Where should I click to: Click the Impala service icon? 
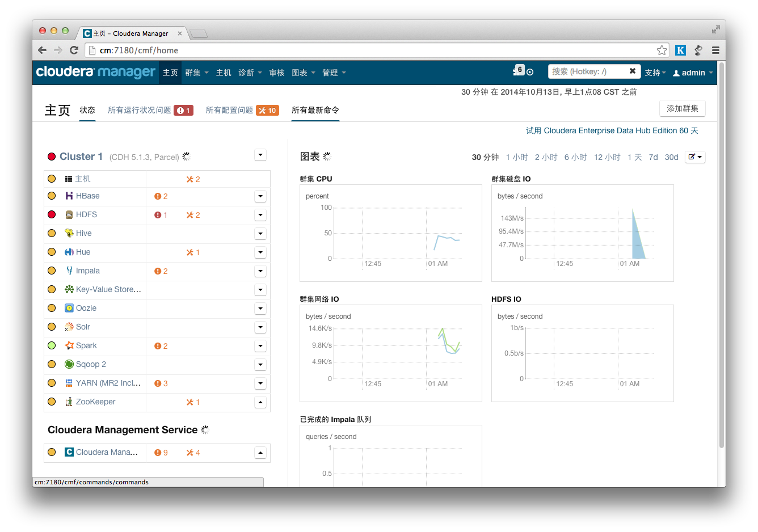coord(69,271)
